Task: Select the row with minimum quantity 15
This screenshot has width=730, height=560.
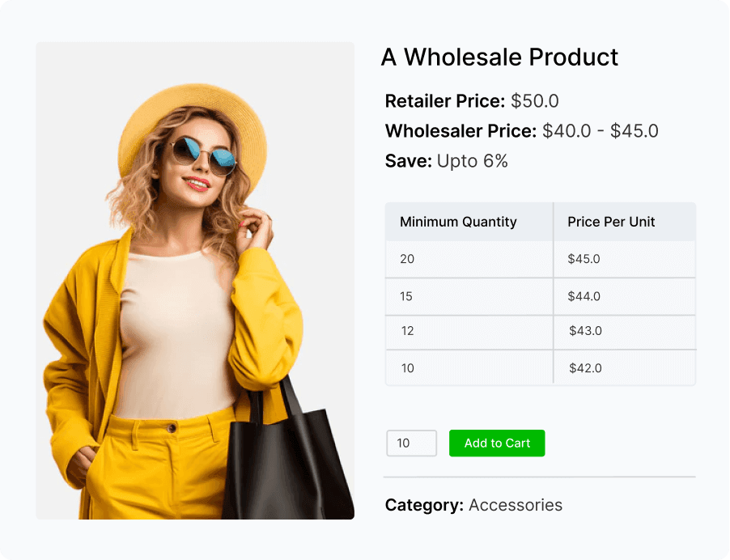Action: 541,296
